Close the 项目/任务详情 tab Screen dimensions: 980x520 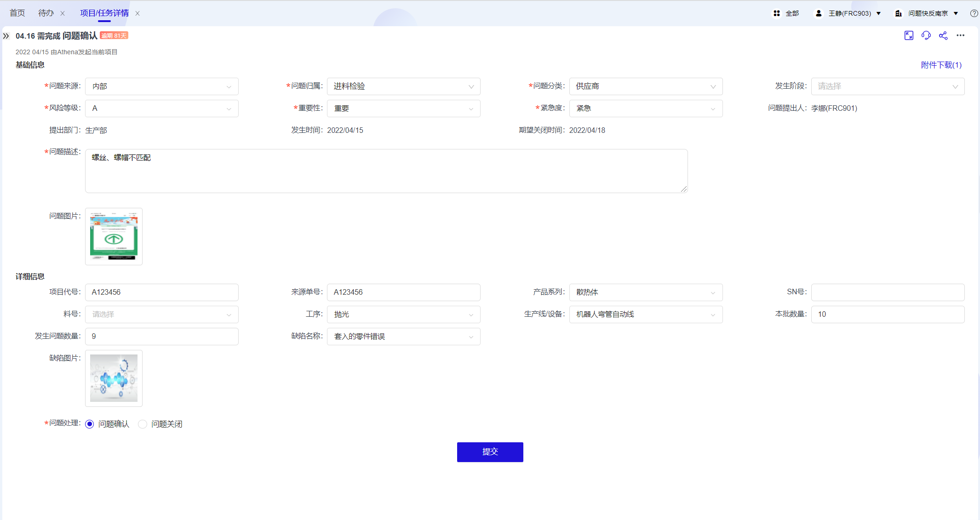click(x=138, y=13)
